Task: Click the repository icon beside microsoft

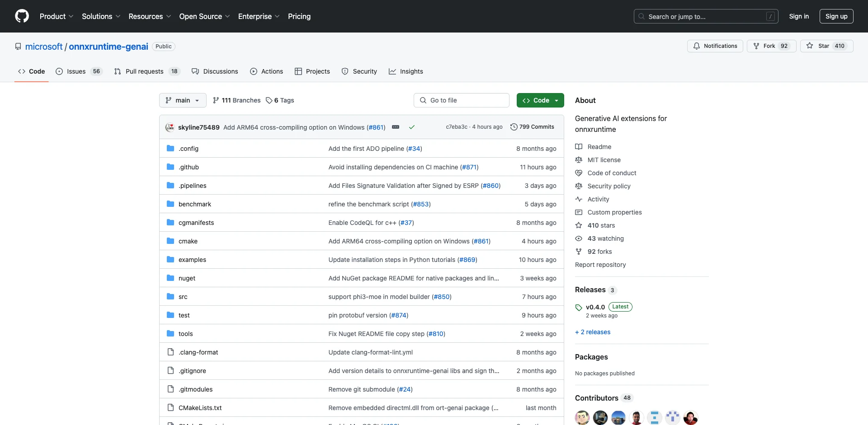Action: click(x=18, y=47)
